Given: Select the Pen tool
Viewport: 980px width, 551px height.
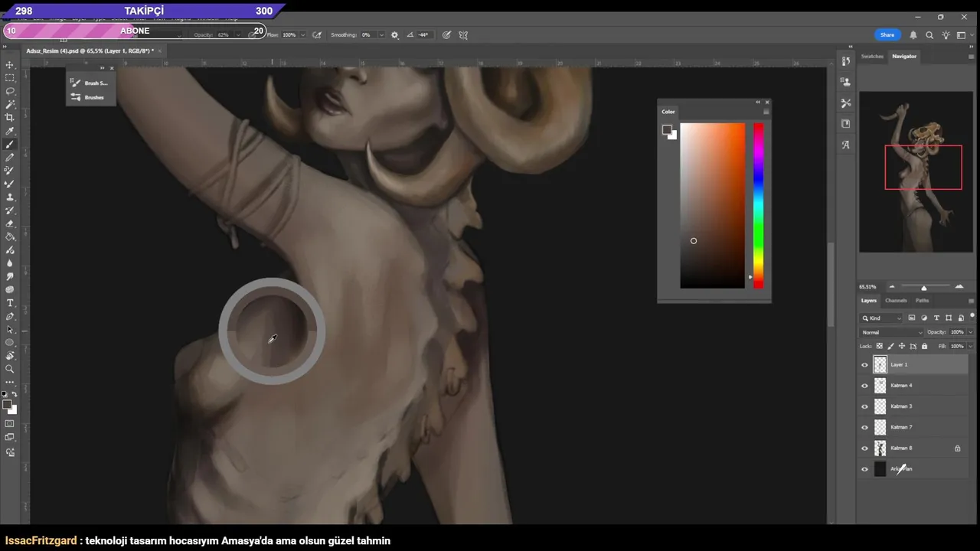Looking at the screenshot, I should (10, 316).
